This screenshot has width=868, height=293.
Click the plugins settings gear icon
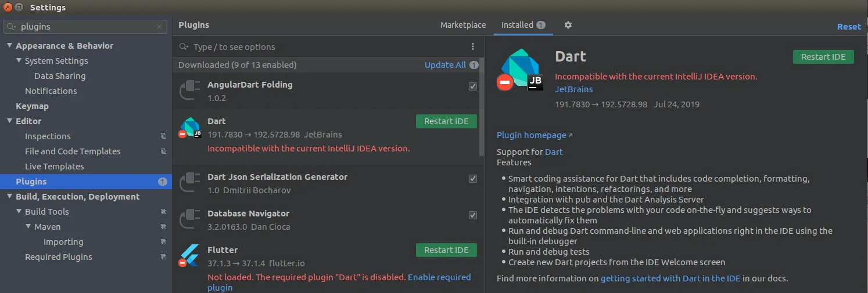[568, 25]
